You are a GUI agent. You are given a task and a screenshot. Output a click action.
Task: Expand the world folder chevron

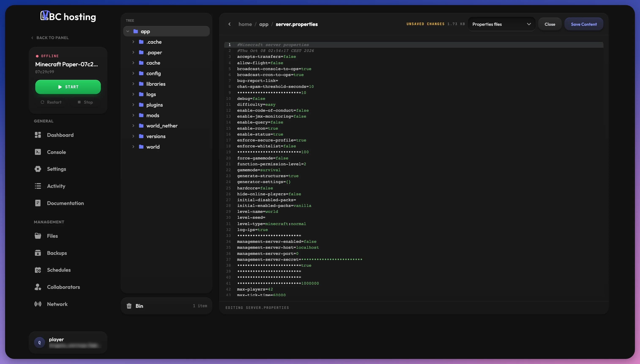click(133, 147)
